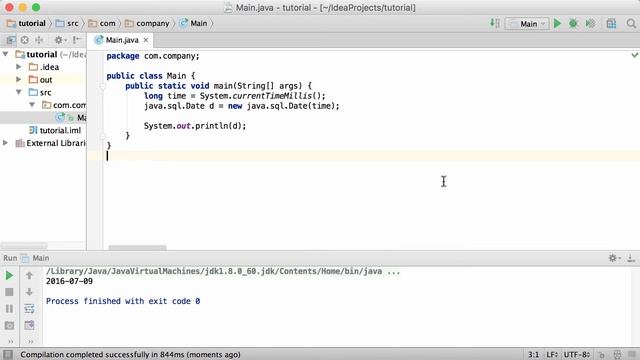
Task: Change the LF line separator
Action: pyautogui.click(x=552, y=355)
